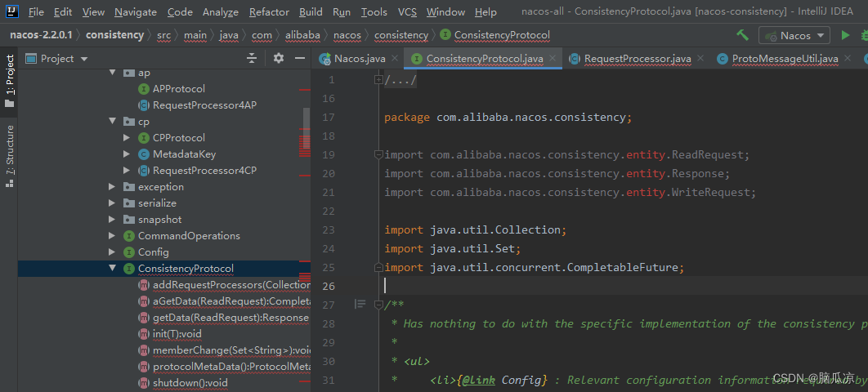868x392 pixels.
Task: Collapse the cp package folder
Action: click(x=112, y=121)
